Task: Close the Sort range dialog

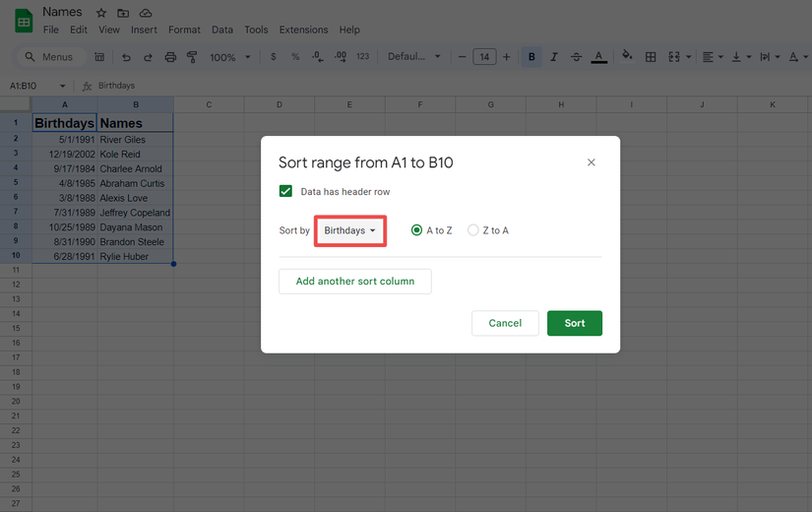Action: click(x=592, y=162)
